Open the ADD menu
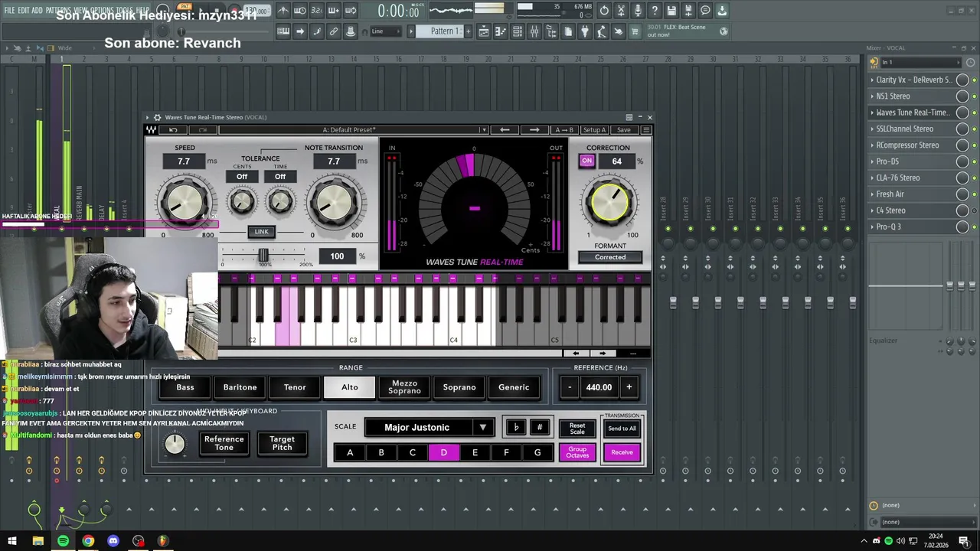980x551 pixels. [37, 11]
